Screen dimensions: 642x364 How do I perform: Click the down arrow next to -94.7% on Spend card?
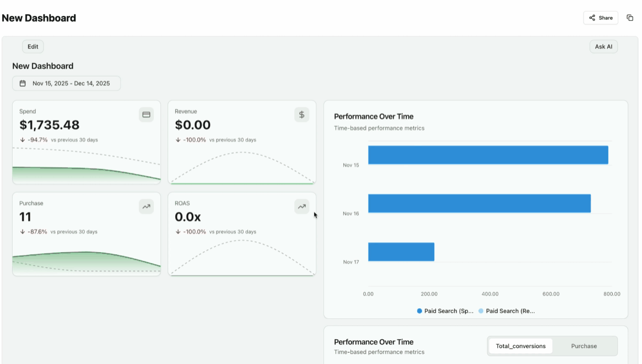point(22,140)
